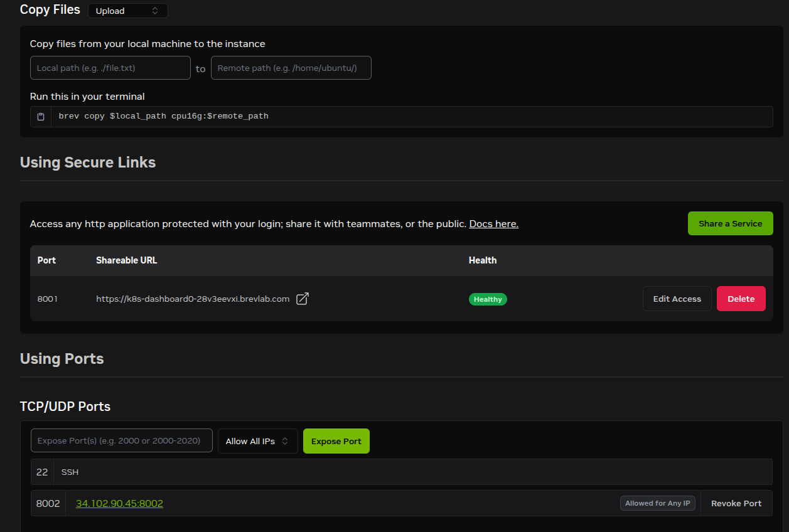Select the brev copy command text
Screen dimensions: 789x532
(164, 116)
